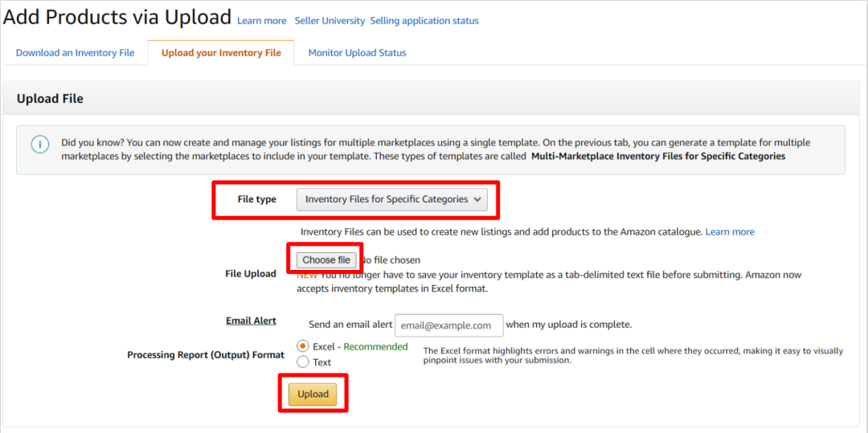This screenshot has height=433, width=868.
Task: Open the File type dropdown
Action: [x=391, y=199]
